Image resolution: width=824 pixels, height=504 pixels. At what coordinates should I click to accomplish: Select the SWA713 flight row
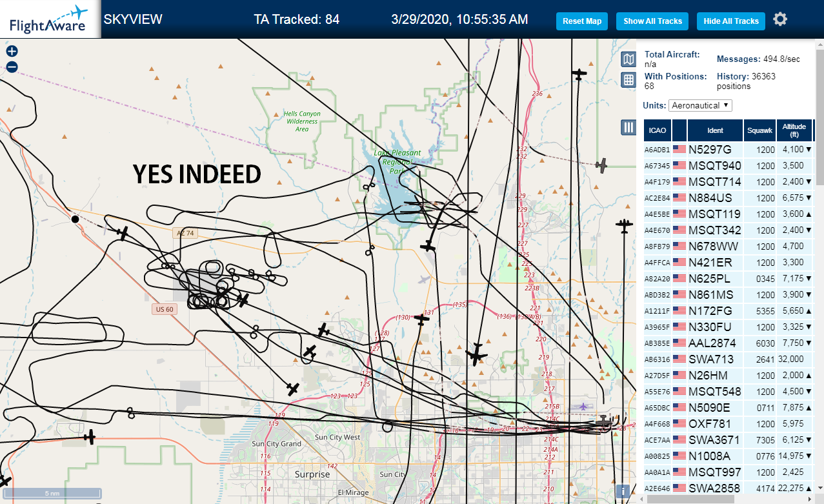coord(729,359)
